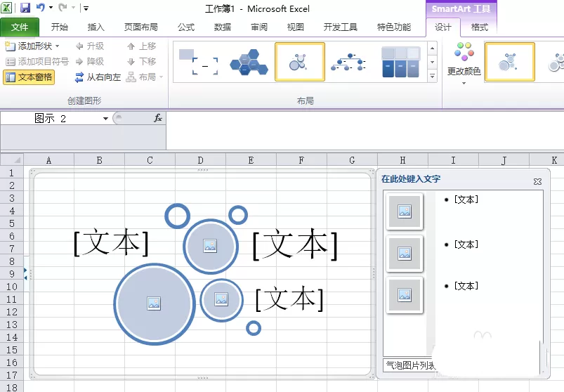Click the Undo arrow icon
564x392 pixels.
40,8
